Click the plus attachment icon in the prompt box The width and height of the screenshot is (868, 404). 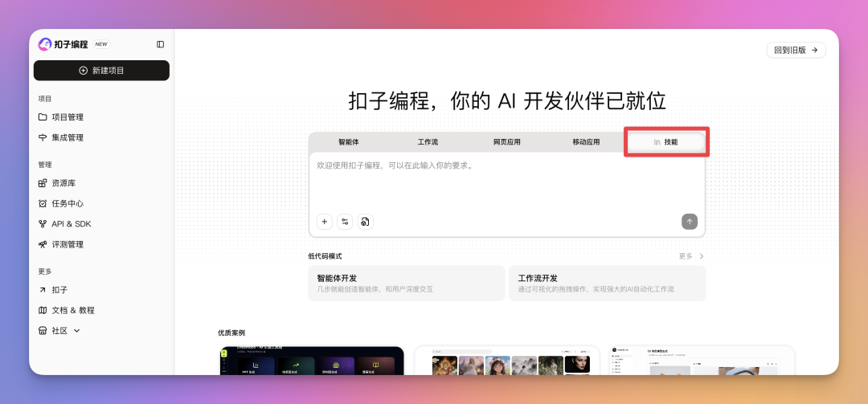point(325,222)
